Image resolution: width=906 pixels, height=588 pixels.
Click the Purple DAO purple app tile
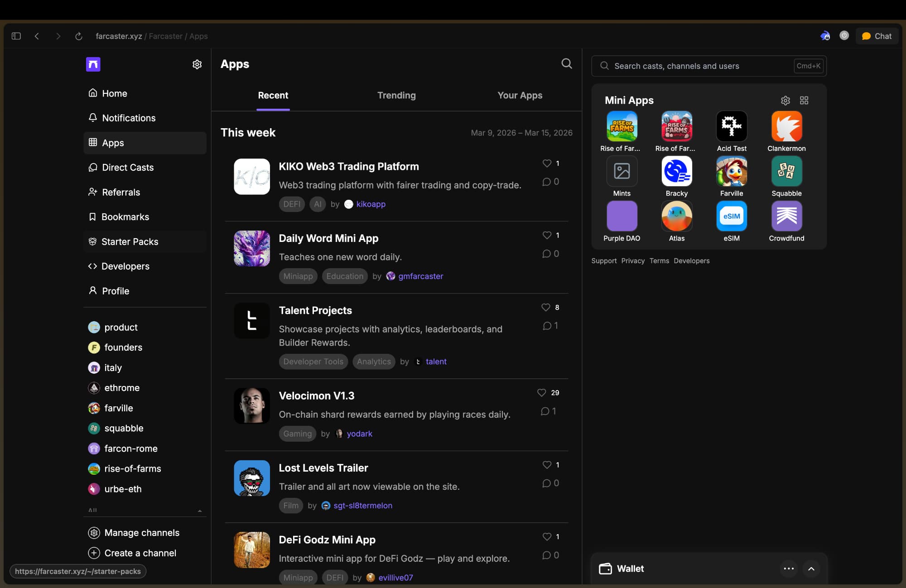622,217
